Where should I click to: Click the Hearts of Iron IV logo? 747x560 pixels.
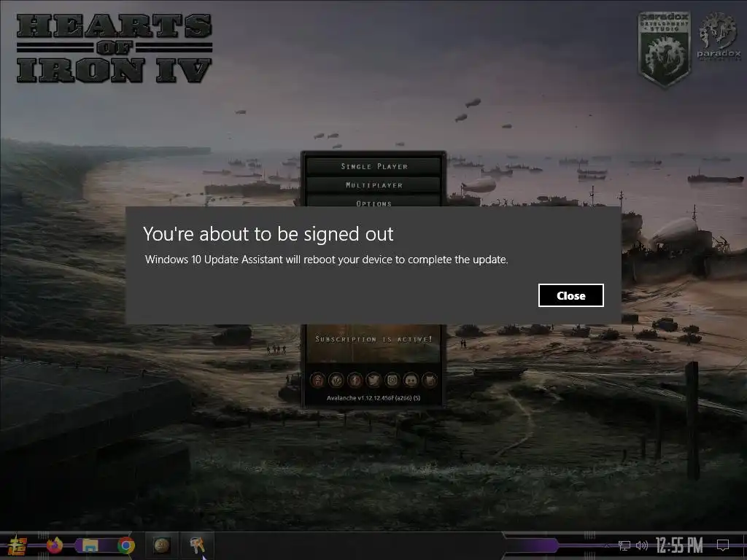[115, 49]
